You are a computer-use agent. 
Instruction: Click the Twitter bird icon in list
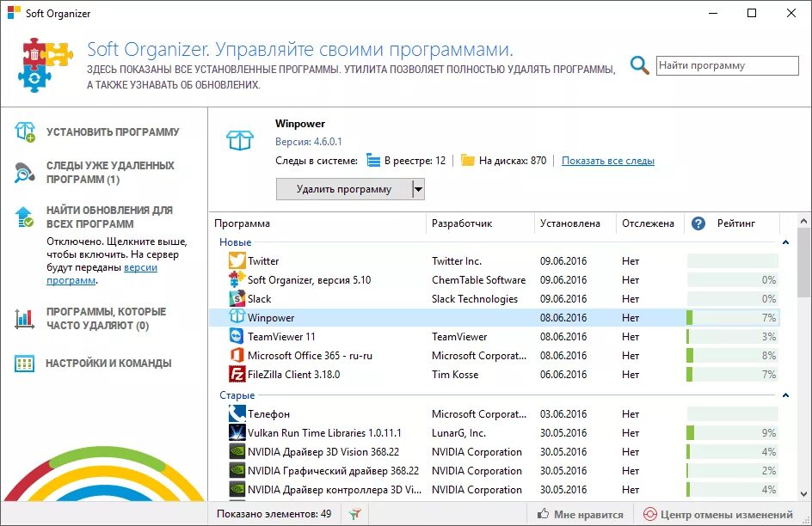pos(237,260)
